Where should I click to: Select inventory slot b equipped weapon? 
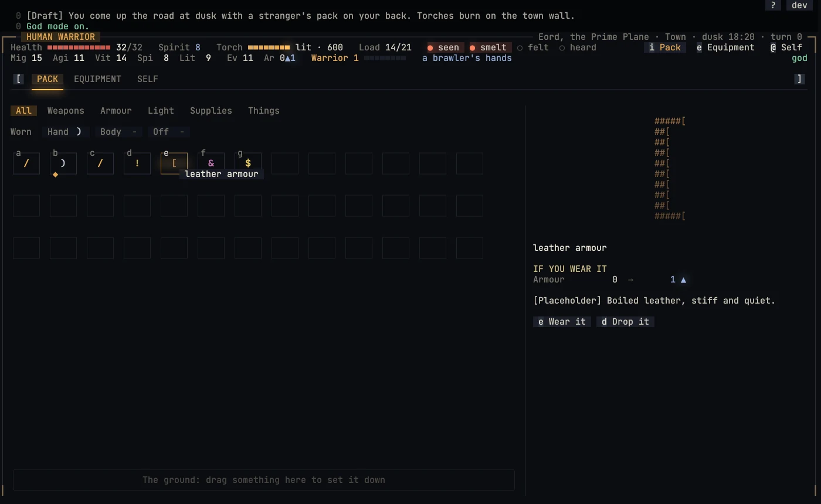(63, 164)
